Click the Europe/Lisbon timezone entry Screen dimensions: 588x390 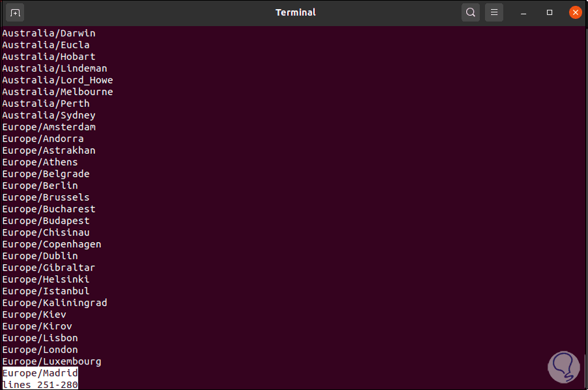point(40,338)
